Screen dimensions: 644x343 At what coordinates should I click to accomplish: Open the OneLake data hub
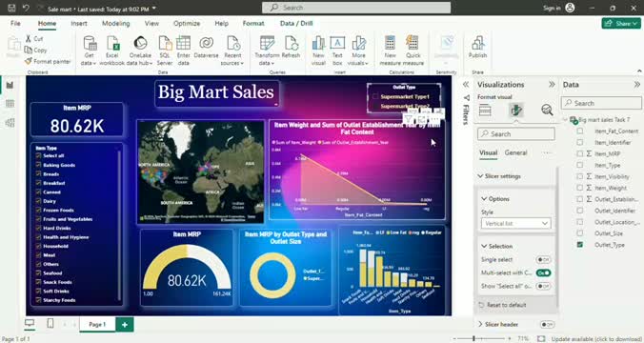point(140,50)
